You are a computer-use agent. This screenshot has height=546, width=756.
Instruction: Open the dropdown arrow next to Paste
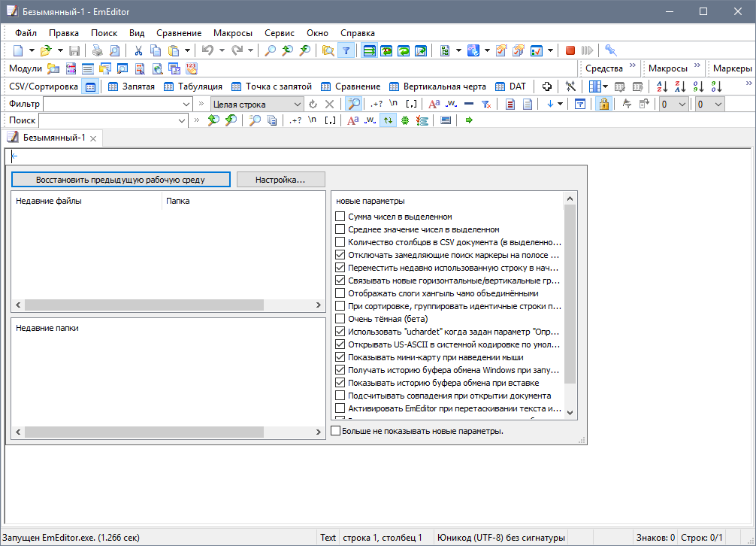click(187, 50)
